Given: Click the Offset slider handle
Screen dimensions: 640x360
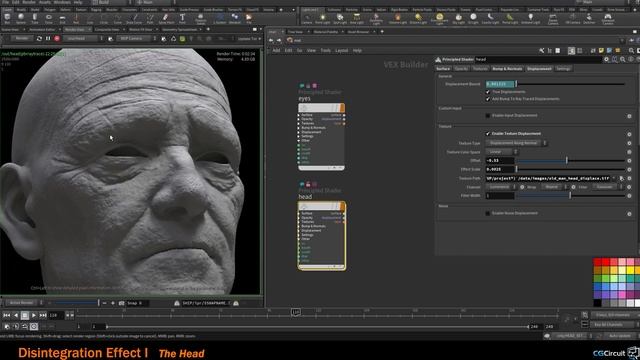Looking at the screenshot, I should (x=567, y=160).
